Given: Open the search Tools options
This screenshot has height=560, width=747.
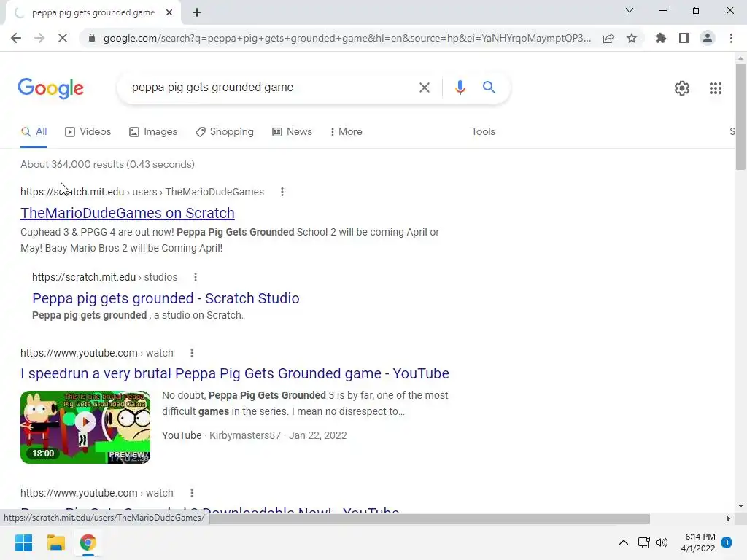Looking at the screenshot, I should point(483,132).
